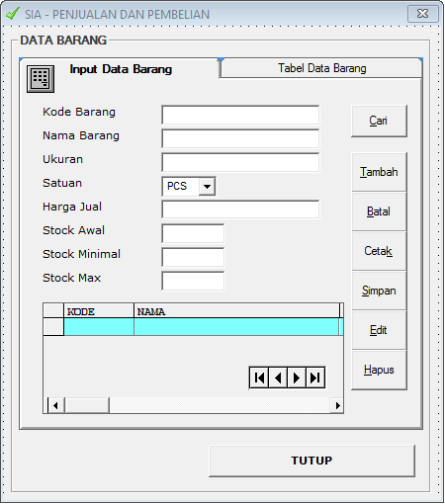The image size is (445, 504).
Task: Click the data grid icon beside Input Data Barang
Action: click(41, 79)
